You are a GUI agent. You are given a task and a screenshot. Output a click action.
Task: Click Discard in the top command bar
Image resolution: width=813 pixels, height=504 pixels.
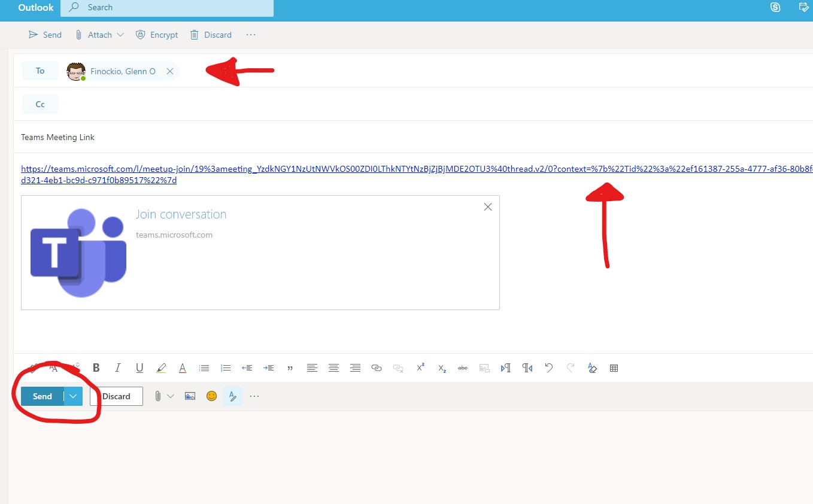pos(211,35)
